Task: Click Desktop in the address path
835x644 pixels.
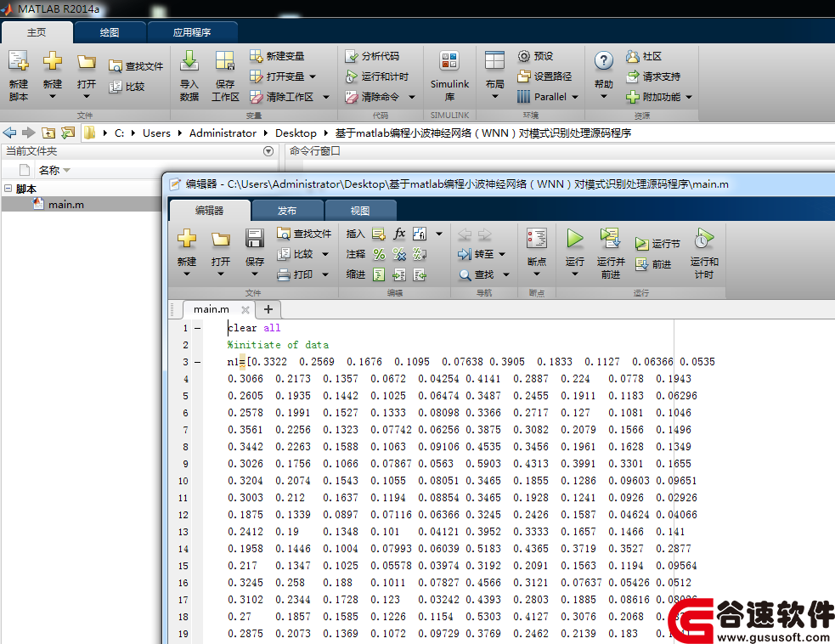Action: tap(296, 133)
